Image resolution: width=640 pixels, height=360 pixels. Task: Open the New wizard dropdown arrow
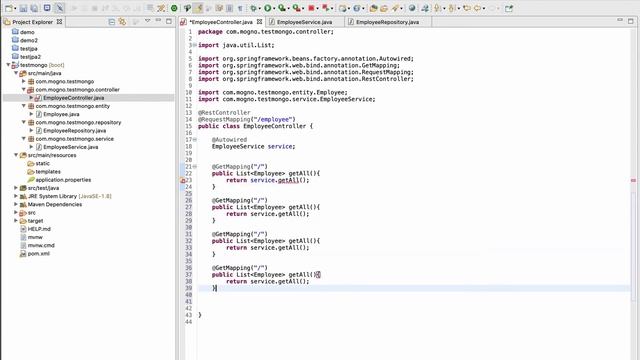pyautogui.click(x=16, y=9)
